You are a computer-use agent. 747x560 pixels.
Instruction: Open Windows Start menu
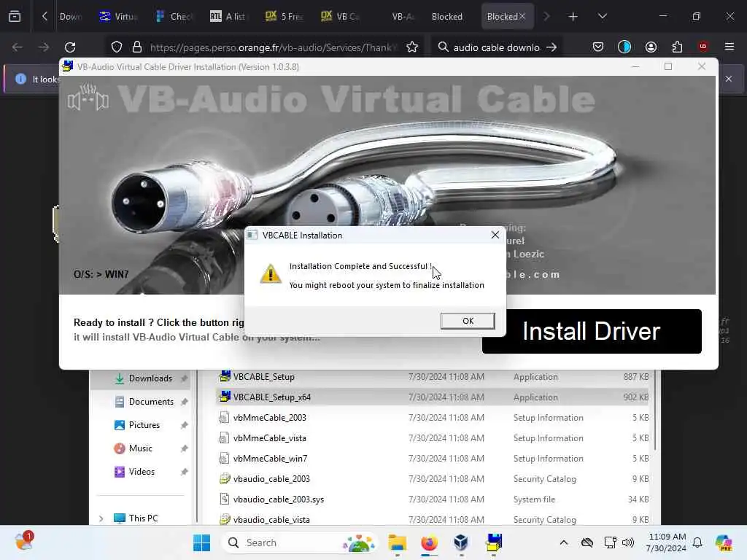point(201,542)
